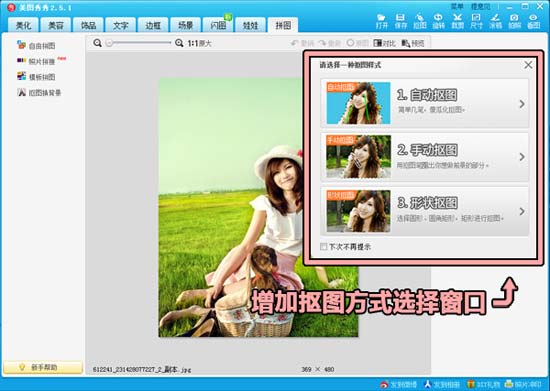Open a photo with the 打开 toolbar icon

[x=382, y=21]
